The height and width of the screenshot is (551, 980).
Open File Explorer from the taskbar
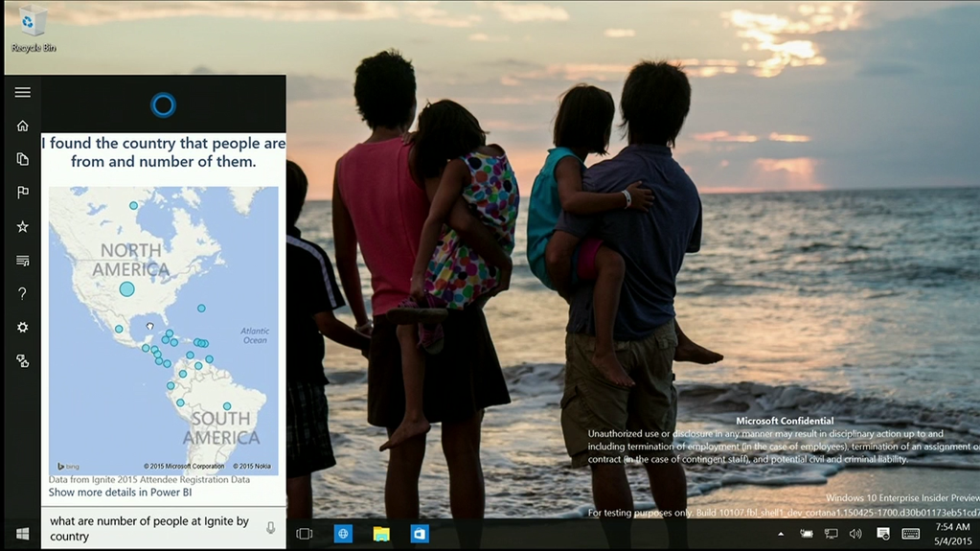click(x=381, y=534)
